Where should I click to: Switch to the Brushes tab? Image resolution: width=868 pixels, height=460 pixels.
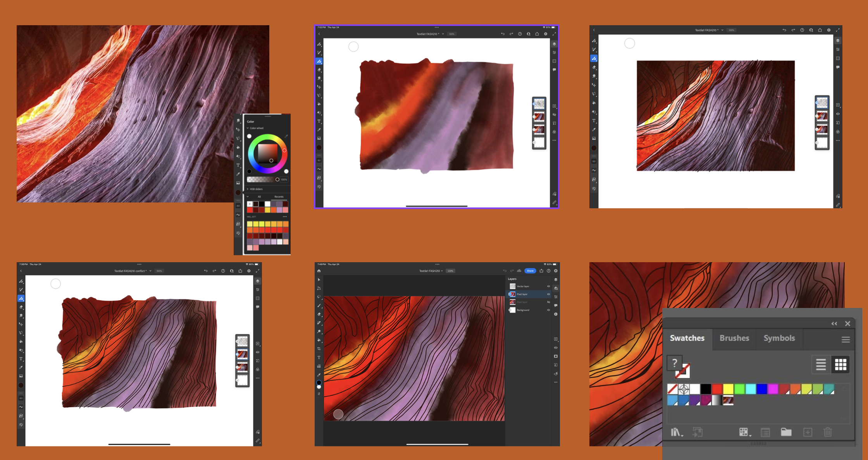click(734, 338)
